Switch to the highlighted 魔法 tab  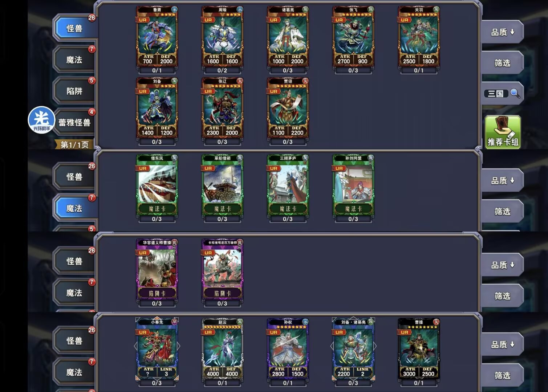pos(74,208)
